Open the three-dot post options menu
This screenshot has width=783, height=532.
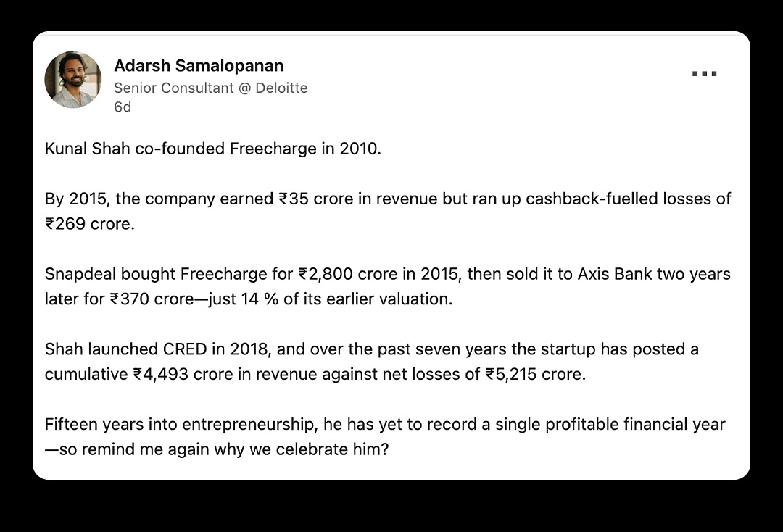(x=704, y=74)
